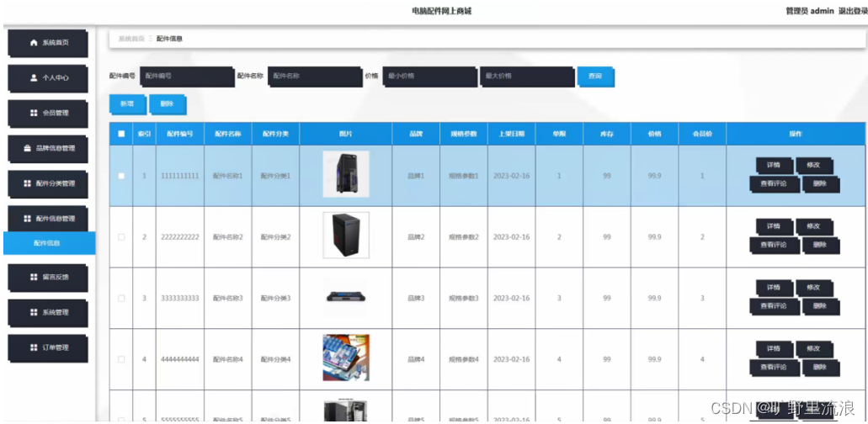The image size is (868, 424).
Task: Click 查看评论 for 配件名称3
Action: coord(774,307)
